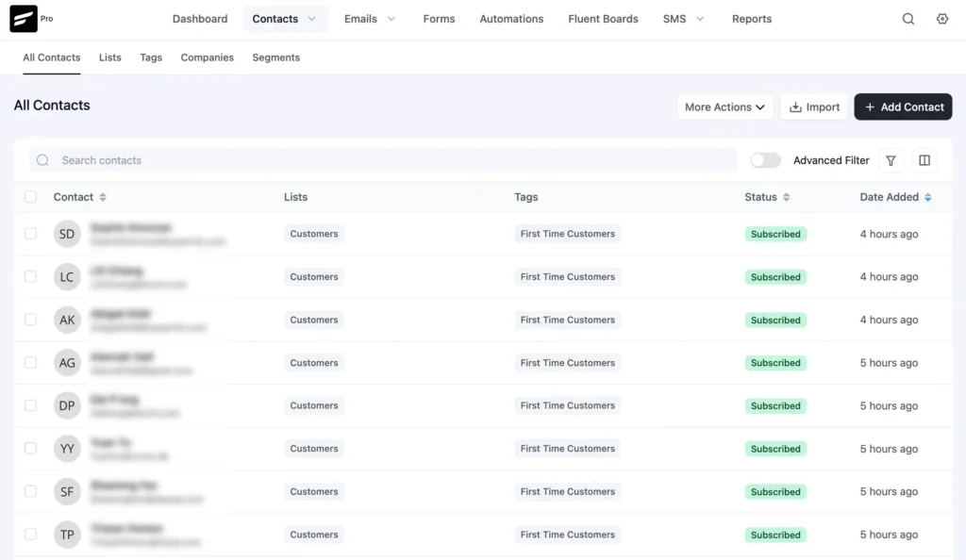Viewport: 966px width, 560px height.
Task: Sort the table by the Status column arrows
Action: click(785, 197)
